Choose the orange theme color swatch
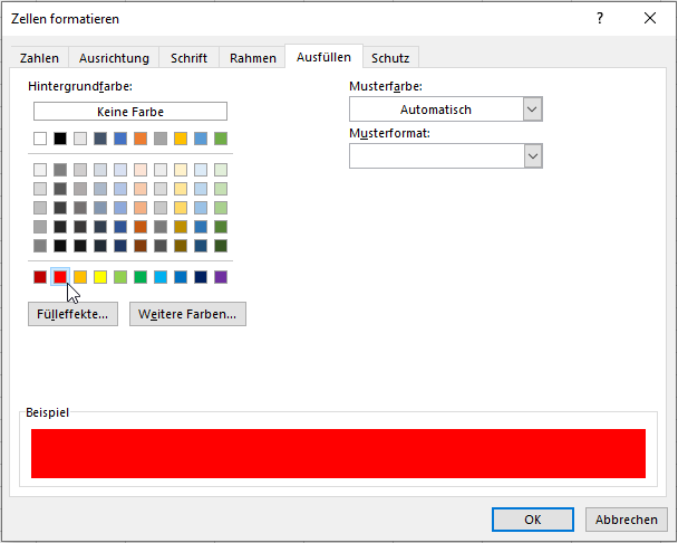 tap(140, 139)
